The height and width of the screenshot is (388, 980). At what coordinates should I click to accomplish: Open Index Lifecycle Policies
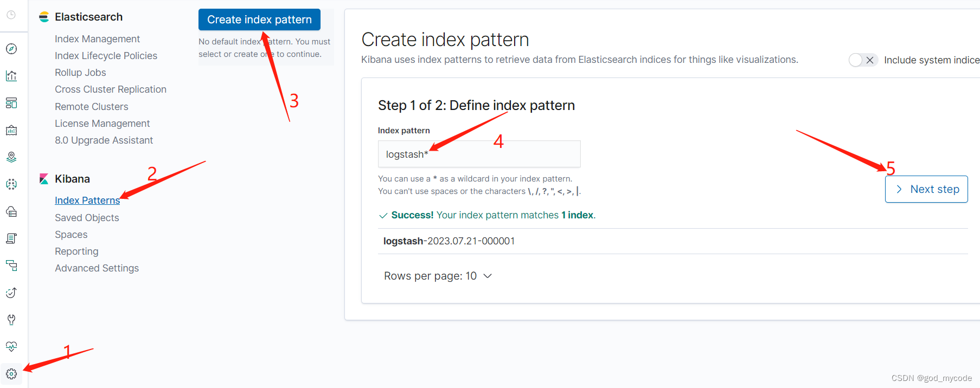pos(106,56)
